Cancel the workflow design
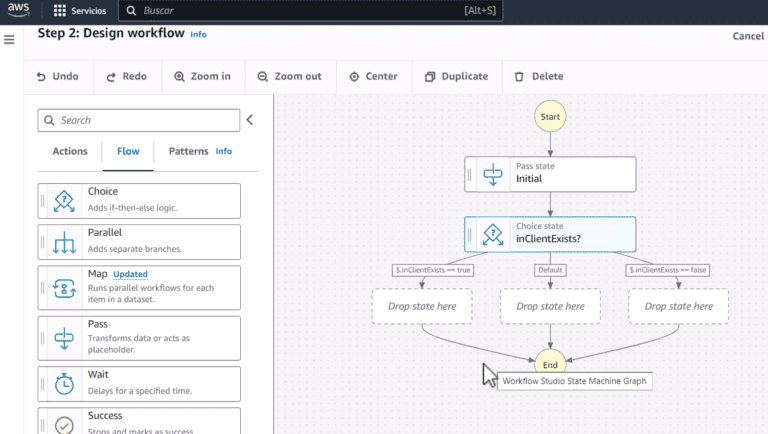This screenshot has height=434, width=768. point(748,36)
